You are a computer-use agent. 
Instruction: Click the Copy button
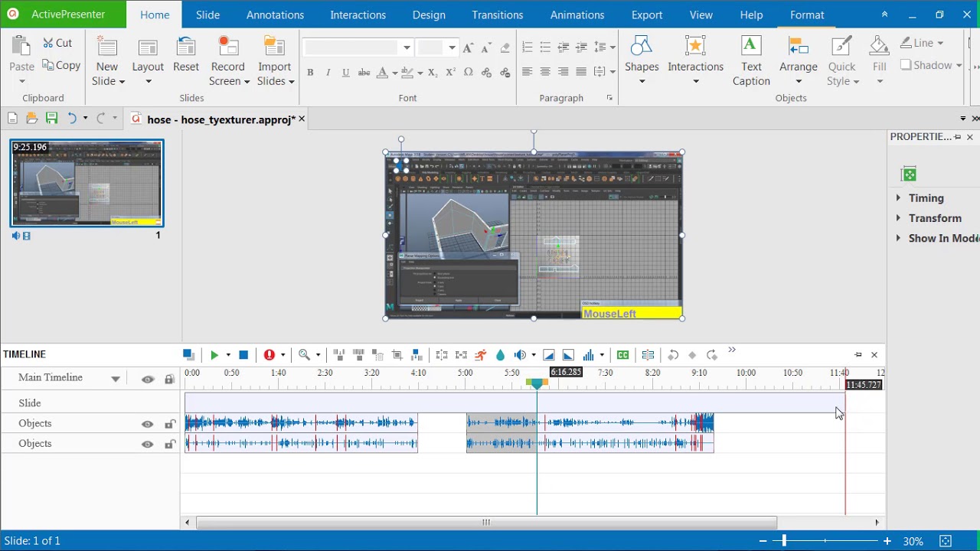[x=61, y=66]
